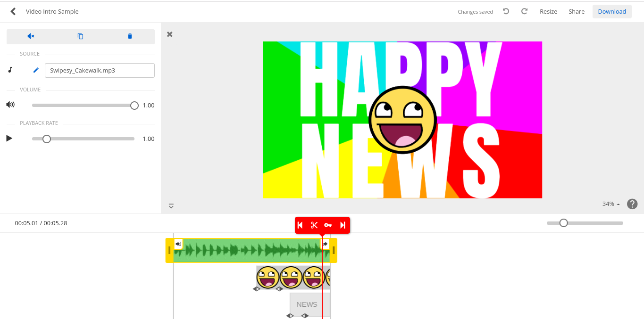
Task: Click the volume speaker icon
Action: point(10,105)
